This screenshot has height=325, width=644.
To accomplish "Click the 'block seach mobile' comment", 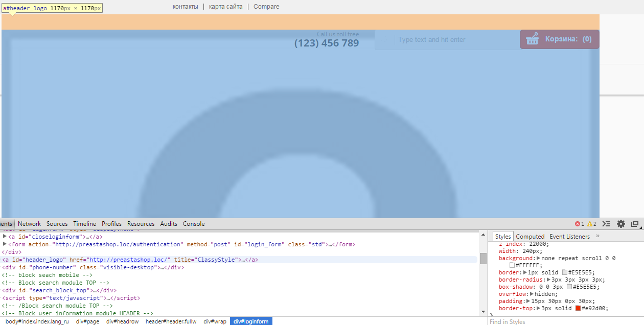I will [x=48, y=275].
